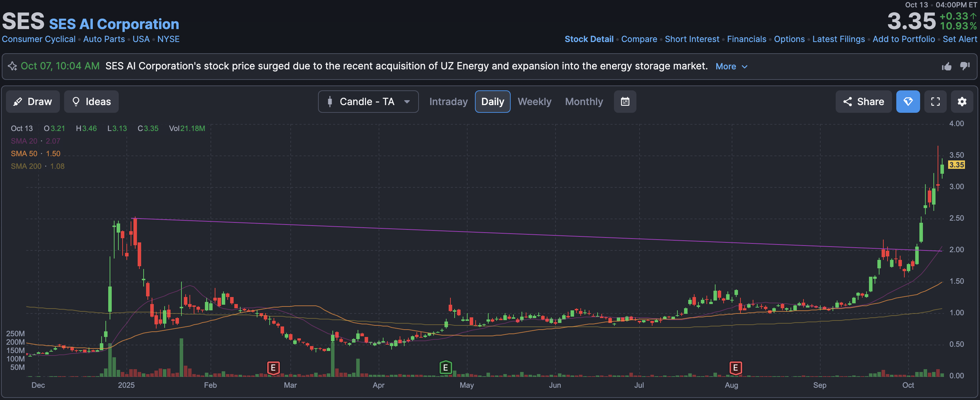Image resolution: width=980 pixels, height=400 pixels.
Task: Open the Auto Parts industry link
Action: coord(104,39)
